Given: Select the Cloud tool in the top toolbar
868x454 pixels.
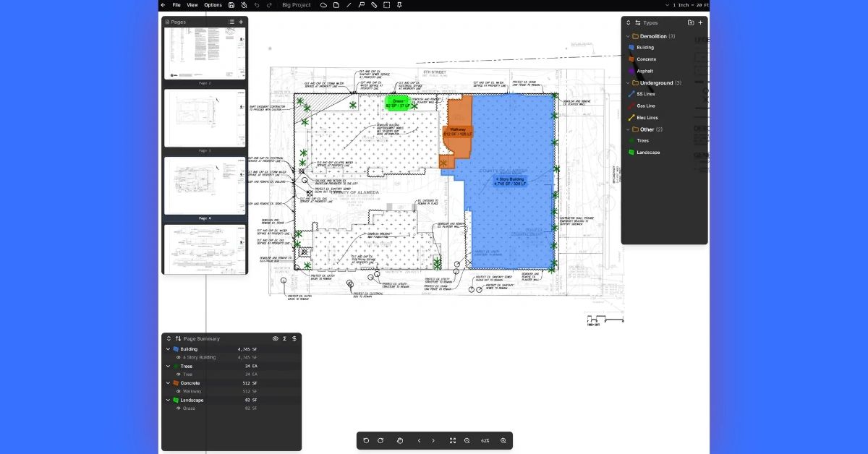Looking at the screenshot, I should click(x=323, y=5).
